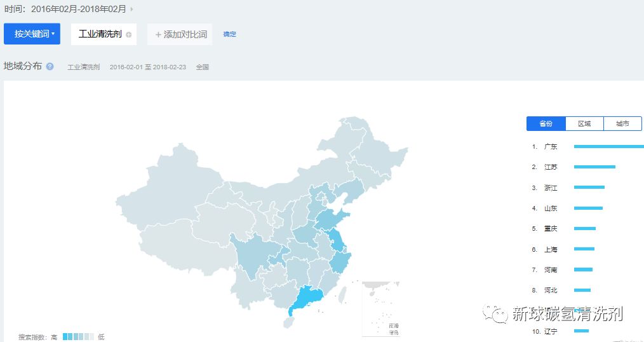This screenshot has height=342, width=644.
Task: Click the help icon beside 地域分布
Action: pyautogui.click(x=50, y=66)
